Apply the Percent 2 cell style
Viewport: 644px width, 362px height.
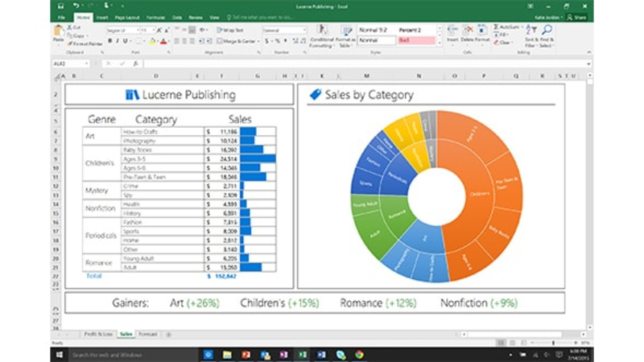pyautogui.click(x=416, y=30)
